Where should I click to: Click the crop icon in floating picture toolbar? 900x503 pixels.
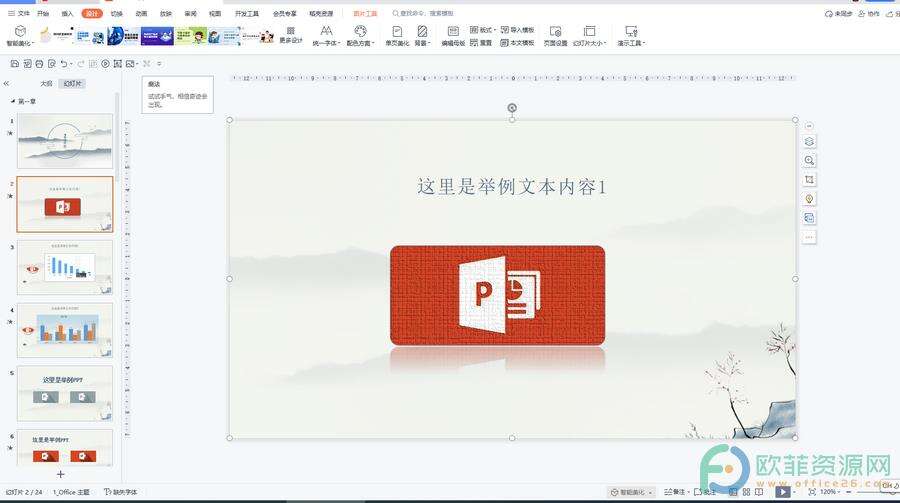(x=809, y=180)
